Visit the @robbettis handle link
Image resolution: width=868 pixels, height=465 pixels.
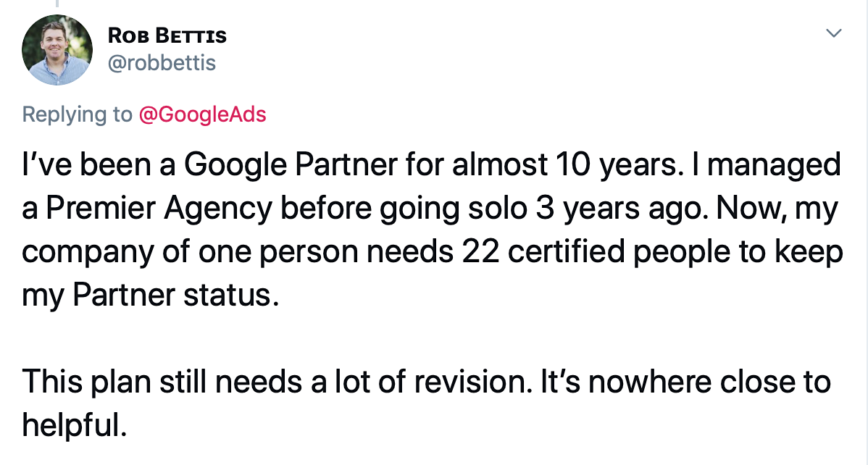[162, 62]
